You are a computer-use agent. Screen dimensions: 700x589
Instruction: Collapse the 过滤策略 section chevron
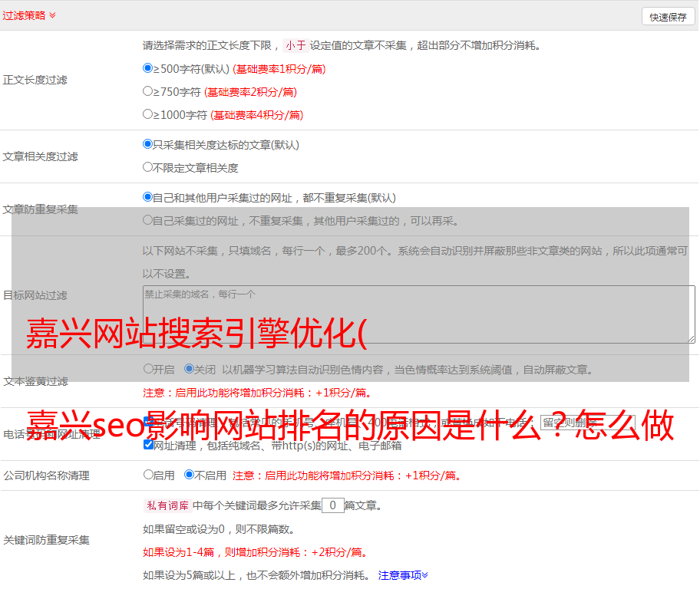click(x=52, y=15)
